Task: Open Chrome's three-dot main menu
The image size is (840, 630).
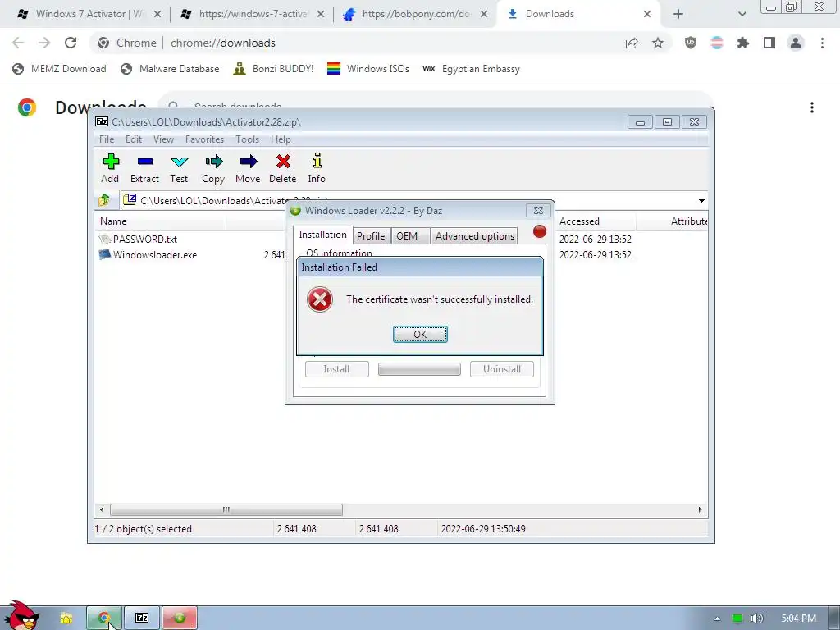Action: [822, 43]
